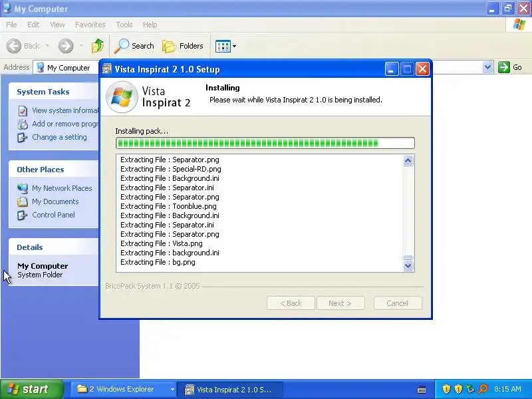Click the My Computer icon in Address bar

[x=41, y=67]
